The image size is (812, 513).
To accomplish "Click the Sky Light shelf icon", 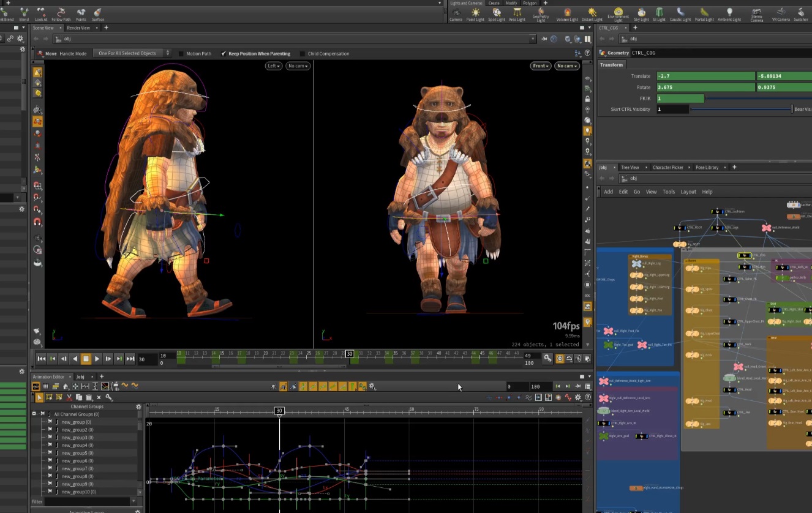I will coord(641,13).
